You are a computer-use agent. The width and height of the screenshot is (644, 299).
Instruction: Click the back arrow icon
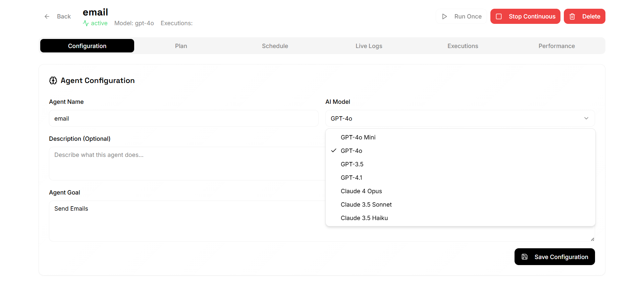(x=47, y=16)
